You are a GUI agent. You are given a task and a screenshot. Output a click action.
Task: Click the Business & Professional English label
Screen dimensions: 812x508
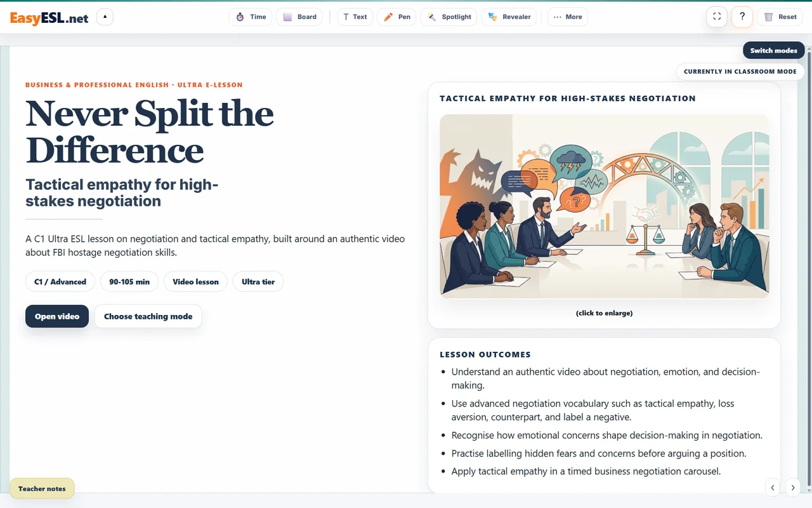(x=97, y=85)
